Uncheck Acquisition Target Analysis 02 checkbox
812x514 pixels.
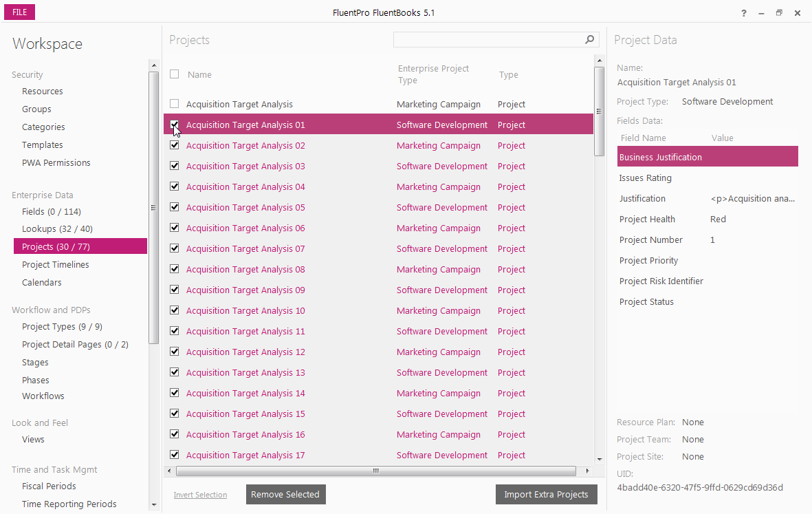pos(175,145)
